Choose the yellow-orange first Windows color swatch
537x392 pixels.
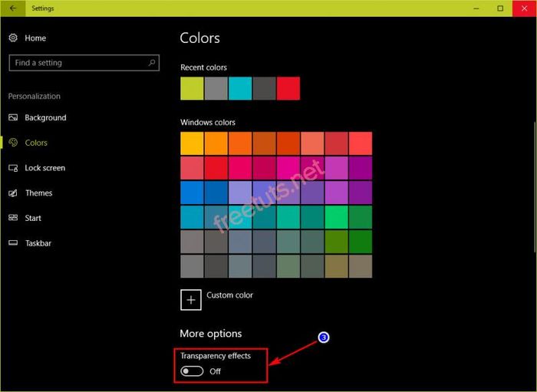pos(192,143)
